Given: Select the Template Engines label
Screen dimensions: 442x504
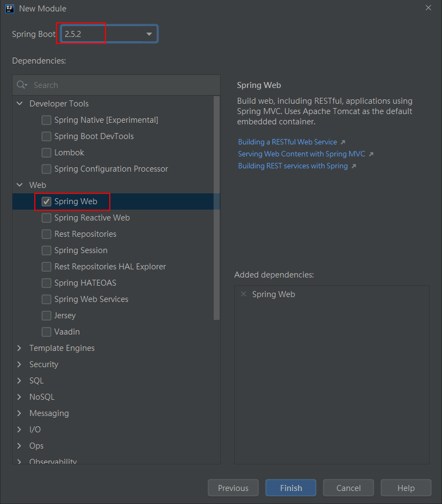Looking at the screenshot, I should [62, 348].
